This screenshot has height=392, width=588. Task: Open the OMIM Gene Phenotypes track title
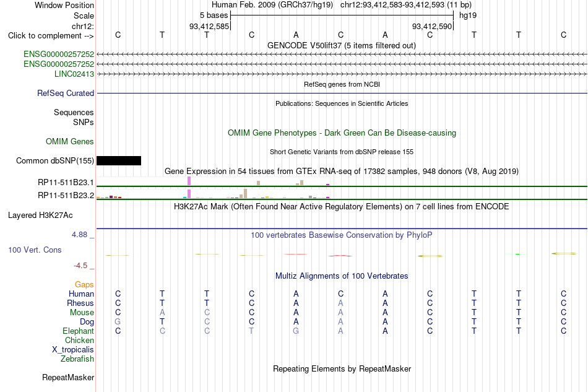[x=342, y=133]
